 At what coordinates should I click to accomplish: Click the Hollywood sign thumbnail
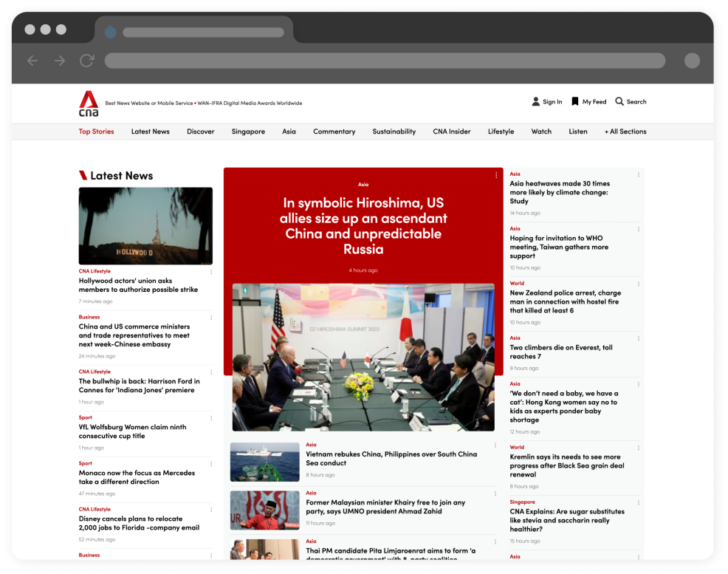tap(145, 225)
